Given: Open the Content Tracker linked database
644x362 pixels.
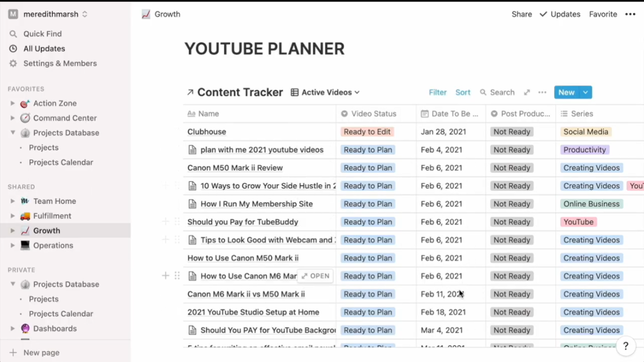Looking at the screenshot, I should 235,92.
